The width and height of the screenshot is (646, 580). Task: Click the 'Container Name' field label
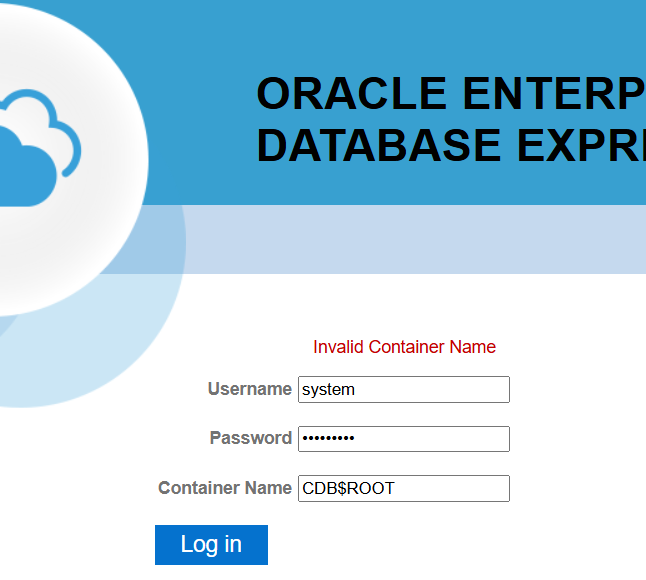coord(225,488)
